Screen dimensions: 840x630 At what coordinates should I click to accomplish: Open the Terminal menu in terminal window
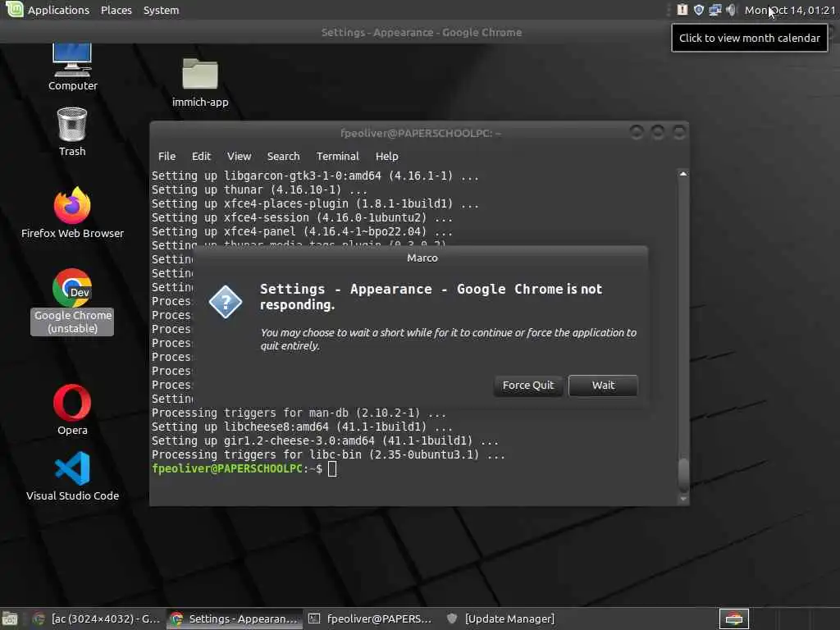tap(337, 156)
